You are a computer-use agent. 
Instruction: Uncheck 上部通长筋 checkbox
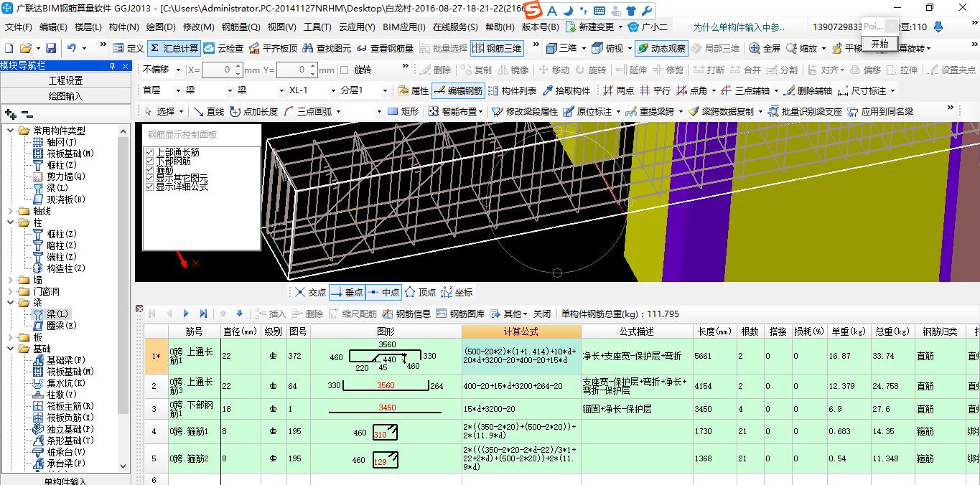pyautogui.click(x=149, y=152)
